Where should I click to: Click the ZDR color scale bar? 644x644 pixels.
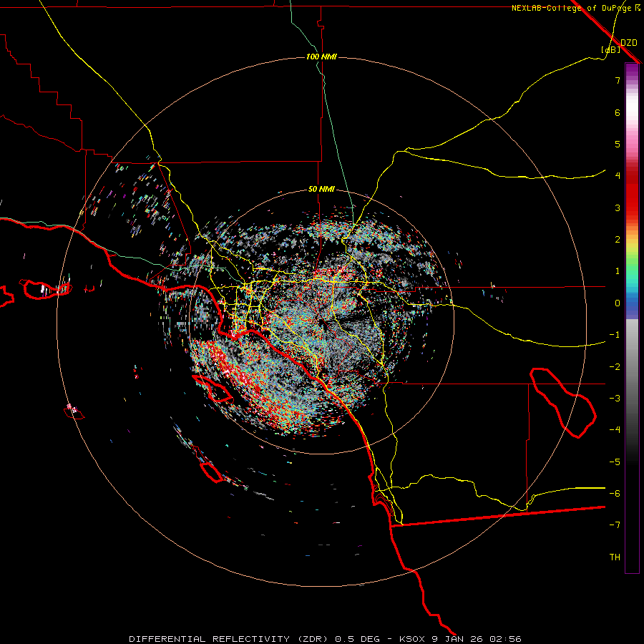point(632,318)
